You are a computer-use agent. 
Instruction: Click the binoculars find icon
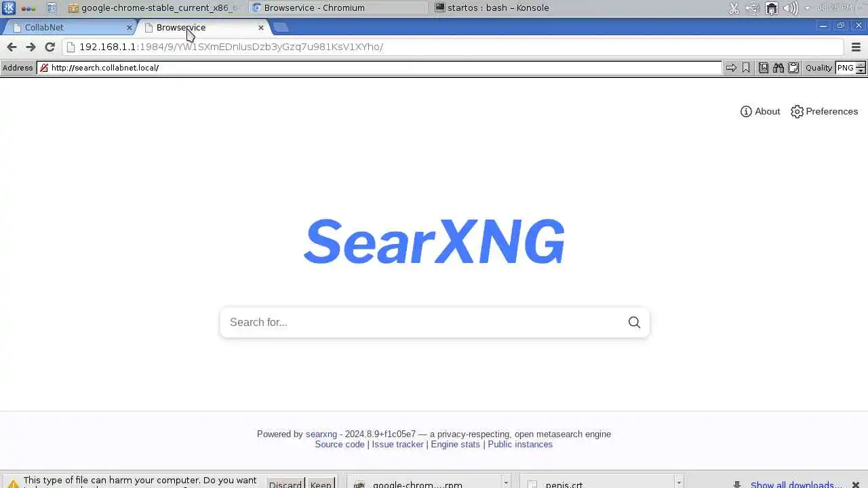[x=778, y=68]
